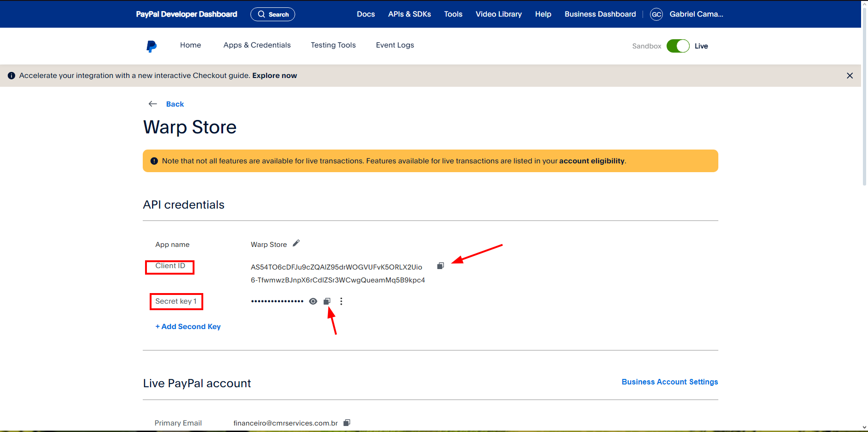
Task: Click the Sandbox mode label
Action: point(647,46)
